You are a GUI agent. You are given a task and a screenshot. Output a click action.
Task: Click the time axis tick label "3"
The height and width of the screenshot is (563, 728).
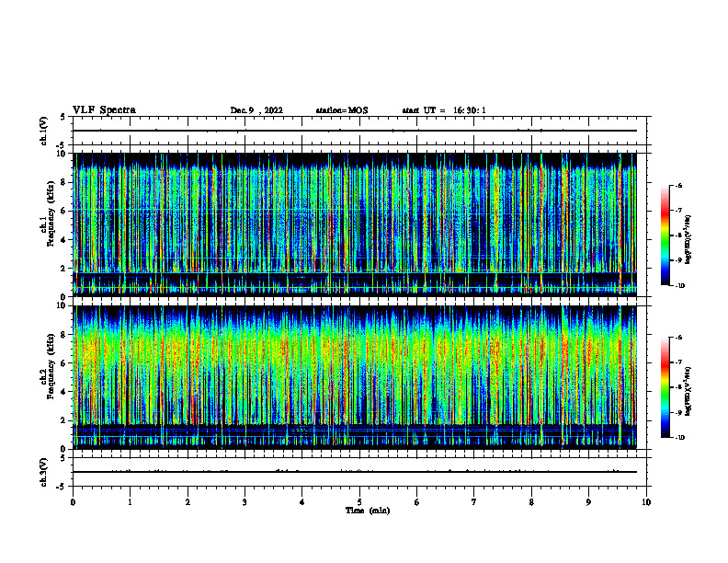245,502
